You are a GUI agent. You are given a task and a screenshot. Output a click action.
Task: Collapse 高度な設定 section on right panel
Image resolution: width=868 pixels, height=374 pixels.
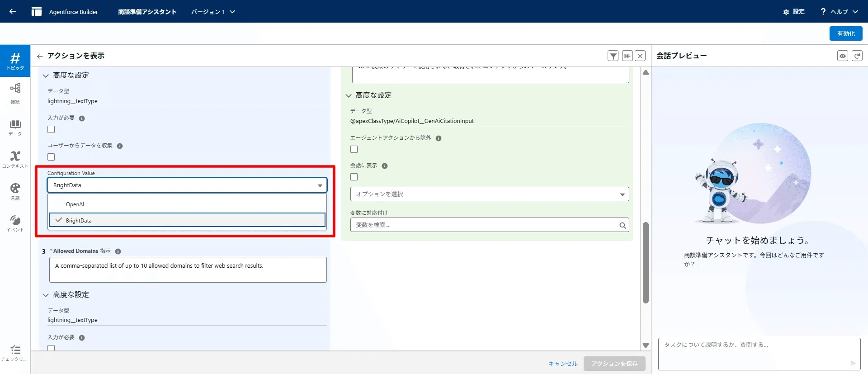coord(349,95)
